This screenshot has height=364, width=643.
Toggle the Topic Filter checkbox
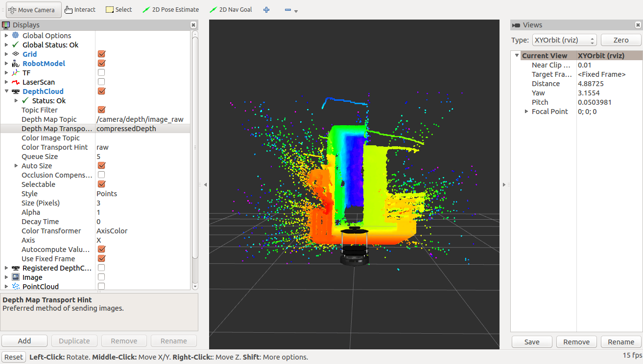point(101,110)
